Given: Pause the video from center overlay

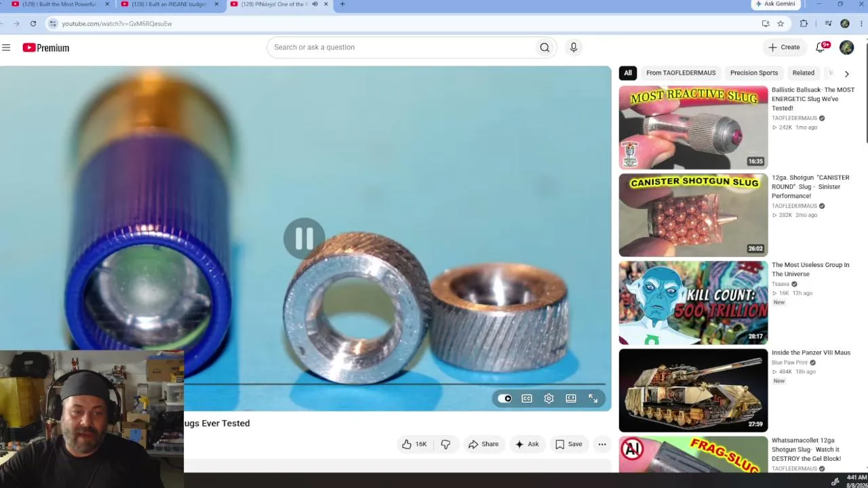Looking at the screenshot, I should click(304, 238).
